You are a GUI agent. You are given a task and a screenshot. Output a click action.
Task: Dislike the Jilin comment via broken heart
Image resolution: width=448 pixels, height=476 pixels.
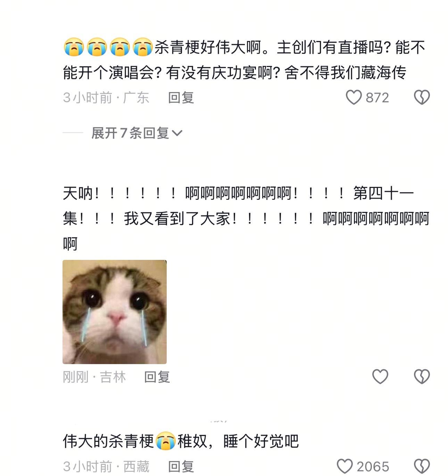point(422,377)
